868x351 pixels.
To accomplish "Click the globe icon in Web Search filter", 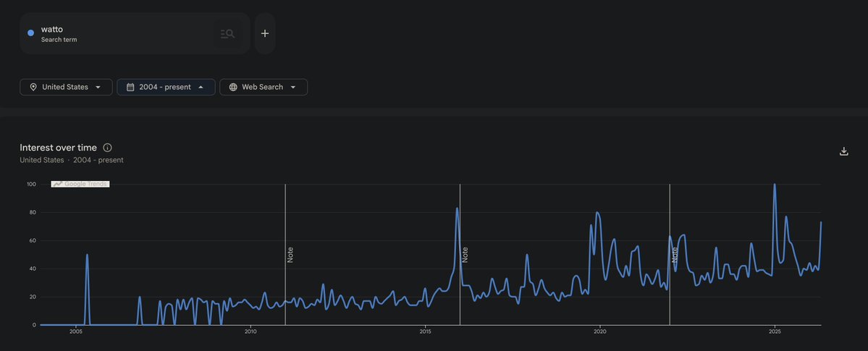I will [x=233, y=87].
